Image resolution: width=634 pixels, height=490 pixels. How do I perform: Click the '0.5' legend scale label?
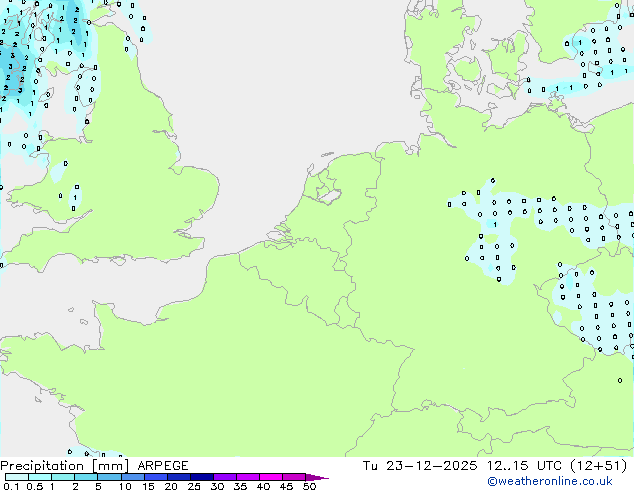point(35,486)
